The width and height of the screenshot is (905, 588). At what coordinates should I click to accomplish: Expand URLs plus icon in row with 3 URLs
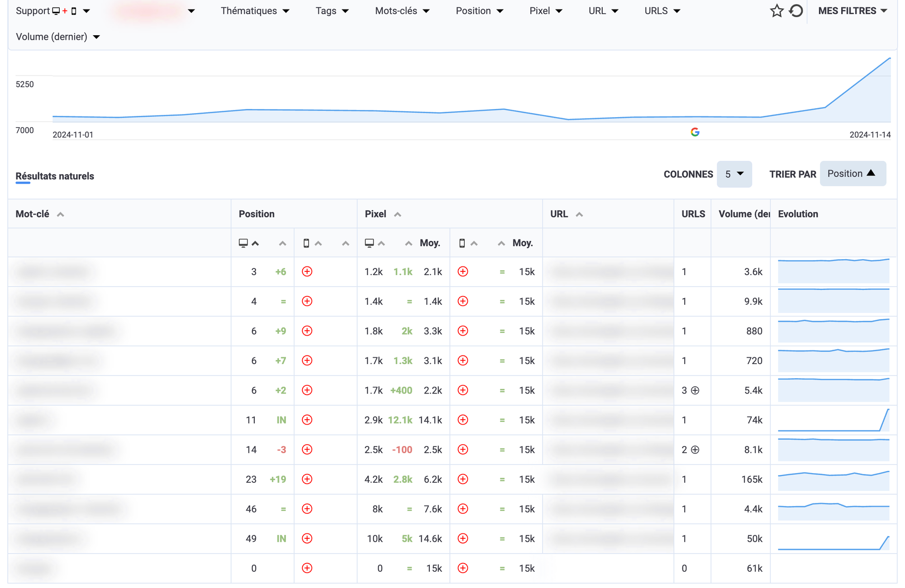point(695,390)
